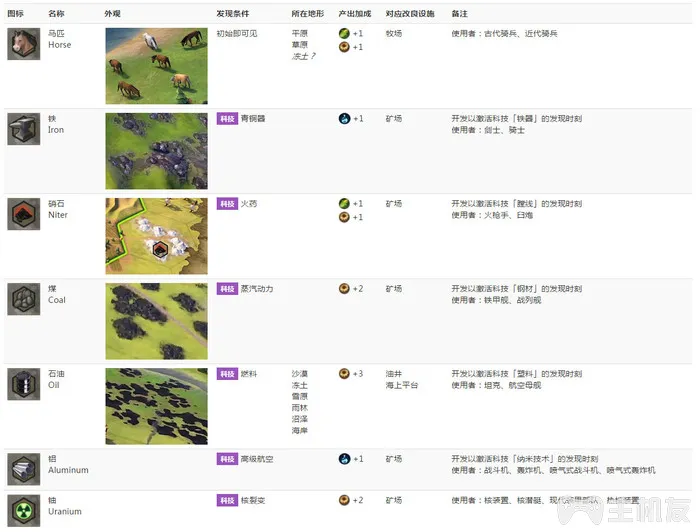Click the 青铜器 technology text

[253, 118]
